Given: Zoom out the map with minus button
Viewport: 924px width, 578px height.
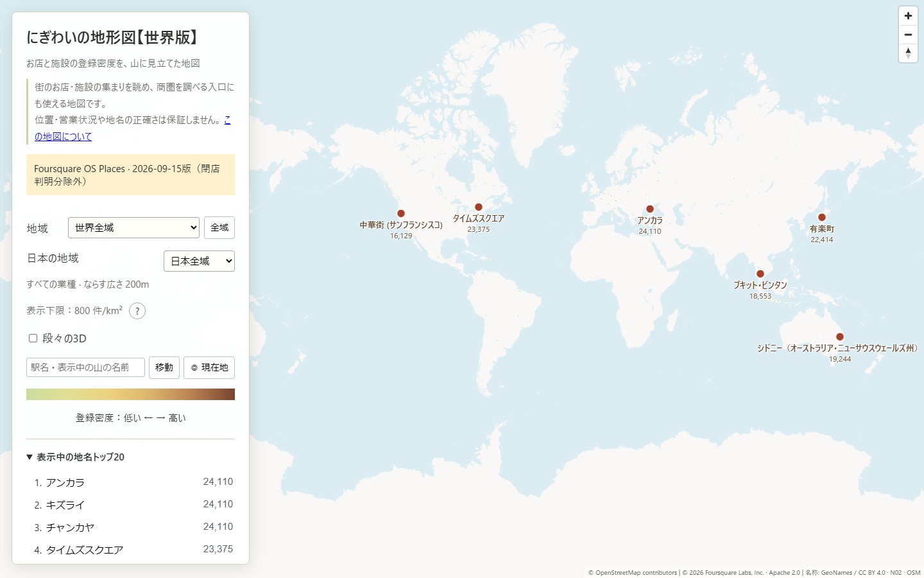Looking at the screenshot, I should [908, 35].
